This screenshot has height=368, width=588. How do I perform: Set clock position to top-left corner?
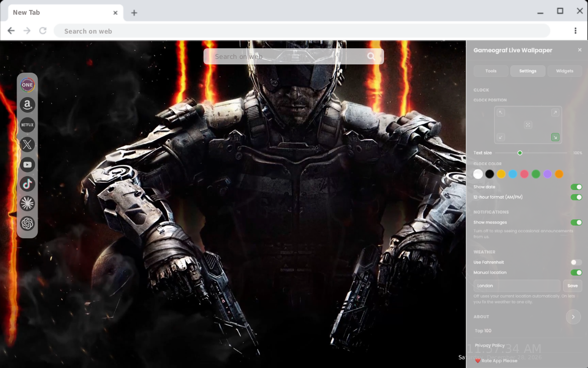(501, 113)
